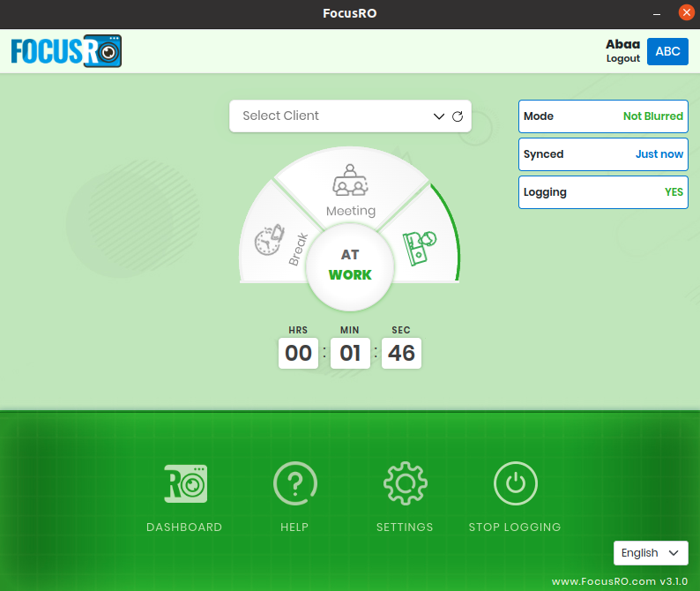
Task: Minimize the FocusRO window
Action: pyautogui.click(x=657, y=14)
